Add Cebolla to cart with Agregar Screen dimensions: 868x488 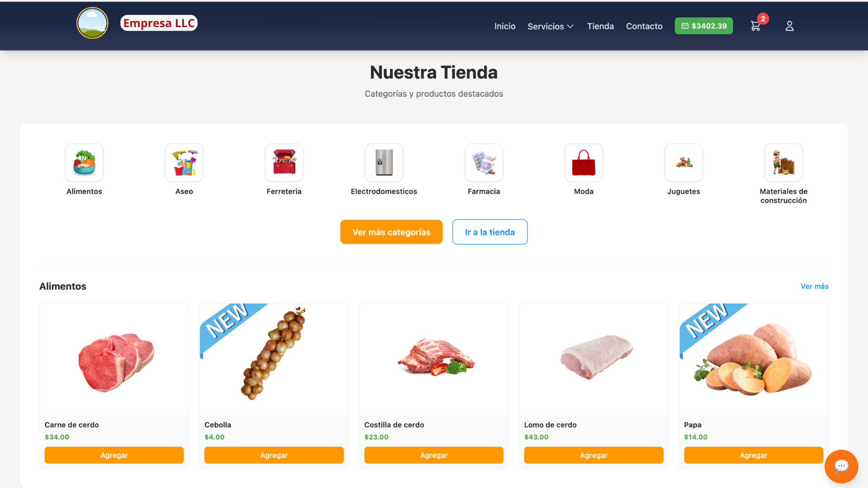(274, 455)
